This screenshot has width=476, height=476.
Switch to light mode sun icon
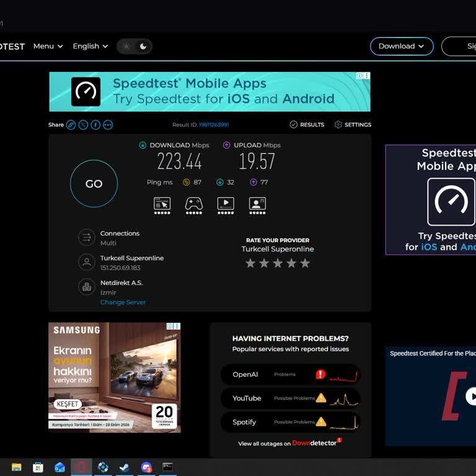click(126, 46)
